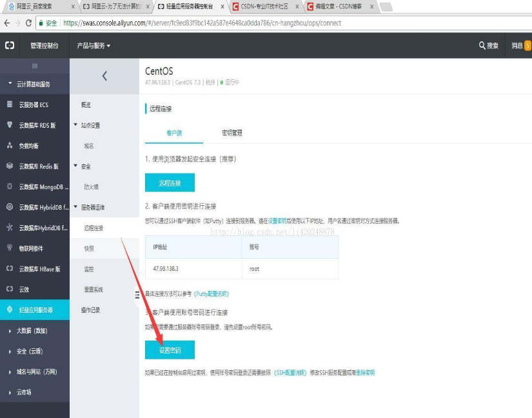Open 监控 in the server menu
The width and height of the screenshot is (532, 418).
[x=89, y=269]
